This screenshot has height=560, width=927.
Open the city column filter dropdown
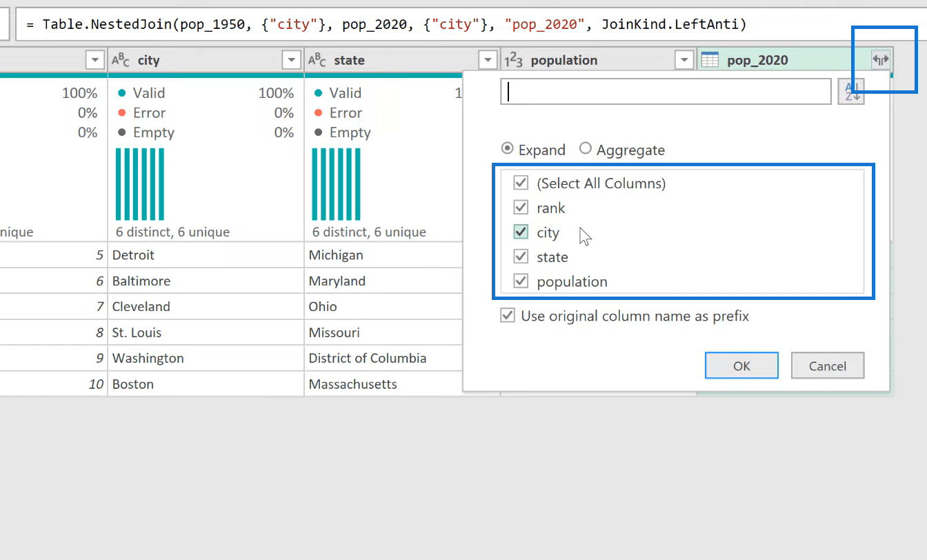tap(292, 61)
